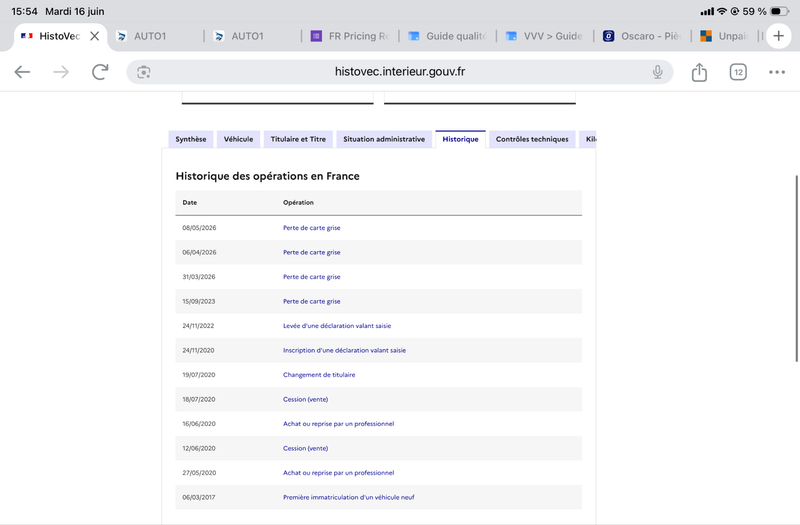
Task: Click Cession (vente) dated 12/06/2020
Action: tap(306, 448)
